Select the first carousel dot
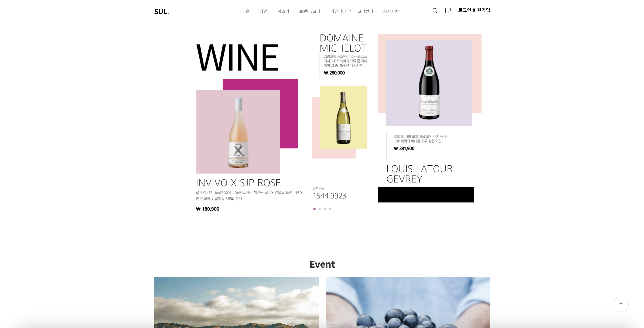Screen dimensions: 644x328 tap(314, 209)
